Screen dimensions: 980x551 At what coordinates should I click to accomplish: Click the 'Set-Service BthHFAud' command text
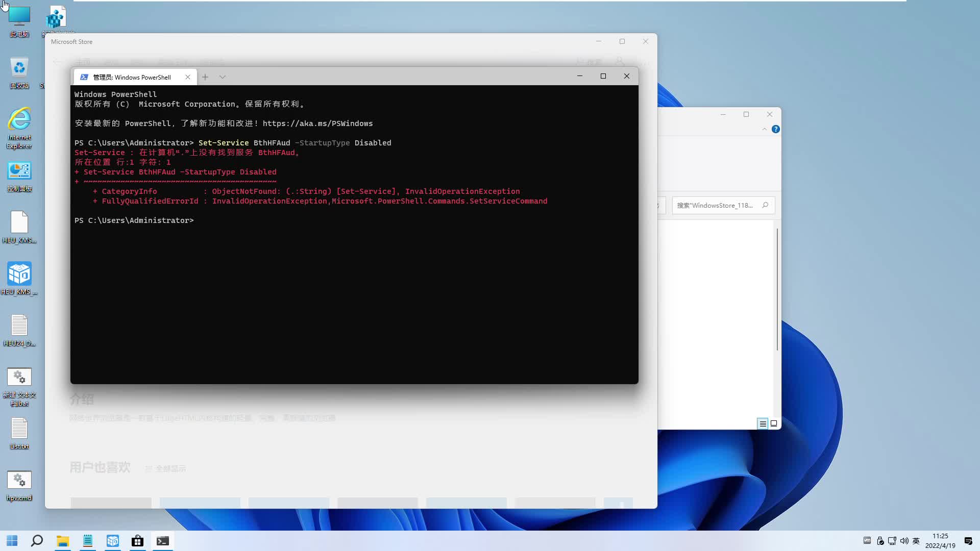244,143
